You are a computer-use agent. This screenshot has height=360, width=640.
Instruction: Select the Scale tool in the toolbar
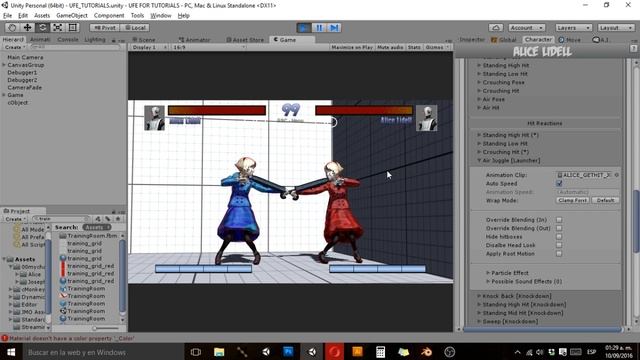[x=58, y=28]
